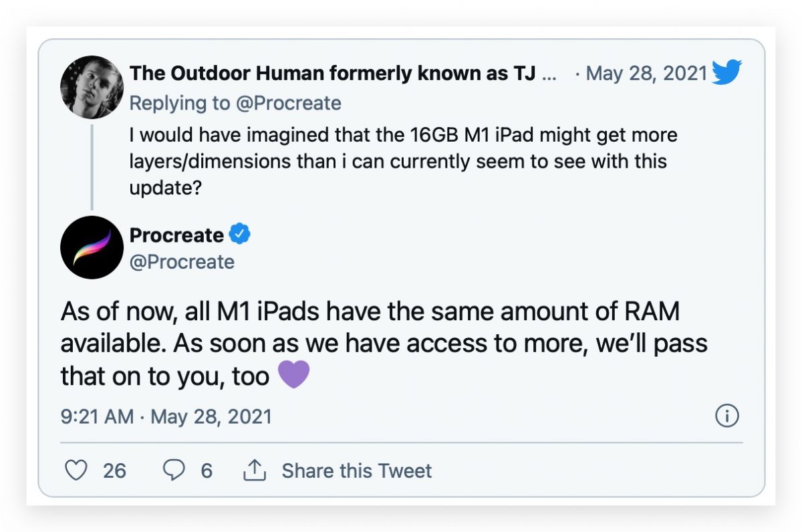
Task: Click the 6 replies count
Action: coord(207,471)
